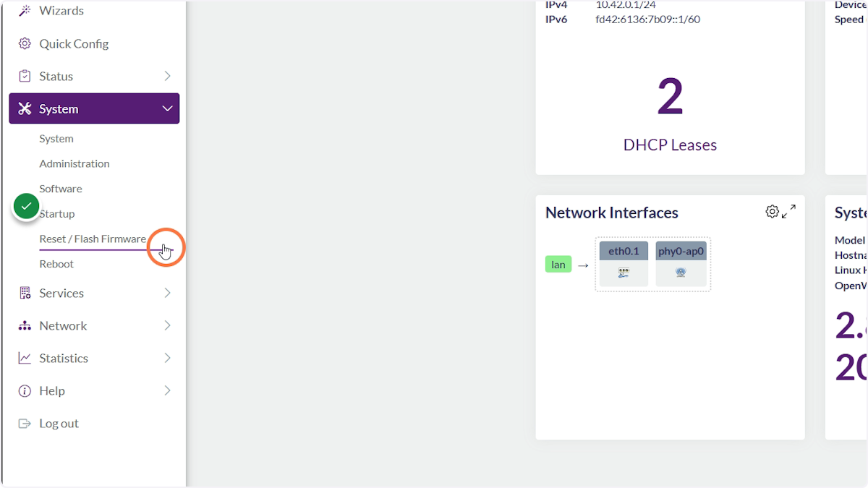This screenshot has height=488, width=868.
Task: Click the System wrench icon
Action: pos(24,108)
